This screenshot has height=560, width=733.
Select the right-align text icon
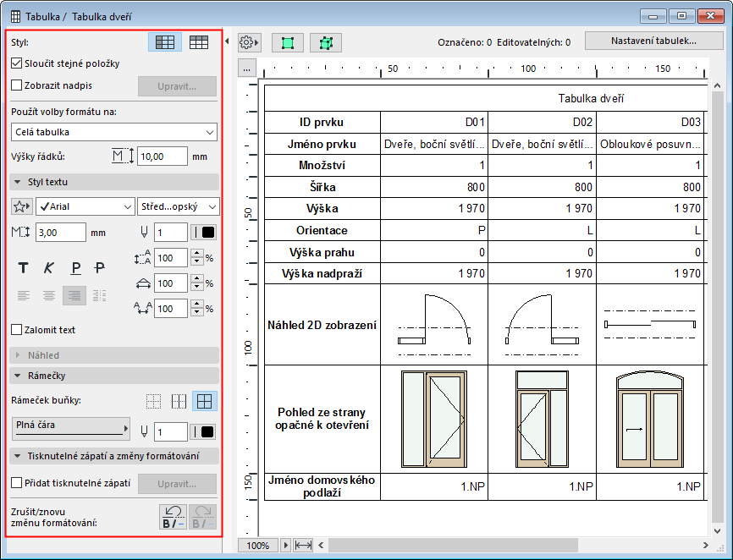pos(74,295)
